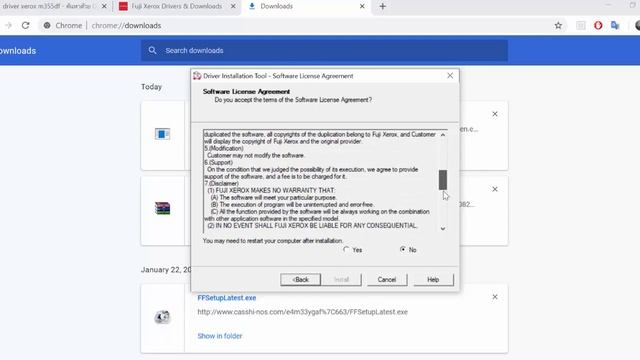Open the FFSetupLatest.exe download link

(x=227, y=298)
